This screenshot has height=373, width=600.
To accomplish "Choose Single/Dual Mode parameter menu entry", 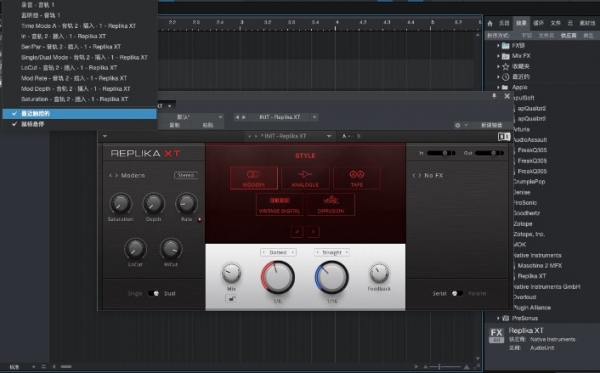I will click(80, 57).
